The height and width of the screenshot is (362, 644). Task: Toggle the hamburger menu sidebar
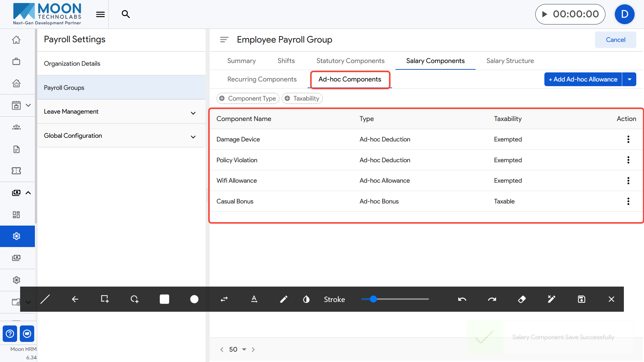(x=100, y=14)
